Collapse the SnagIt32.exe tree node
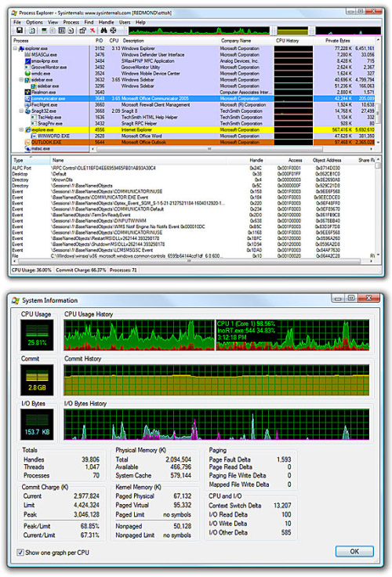This screenshot has width=392, height=577. pos(21,111)
